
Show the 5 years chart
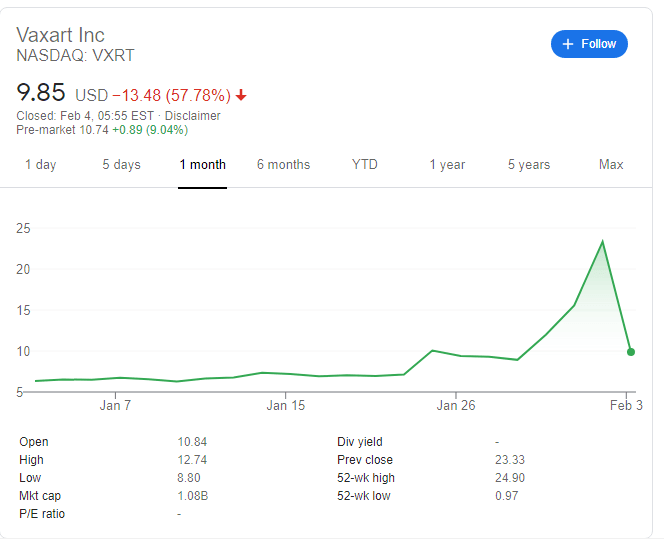528,165
